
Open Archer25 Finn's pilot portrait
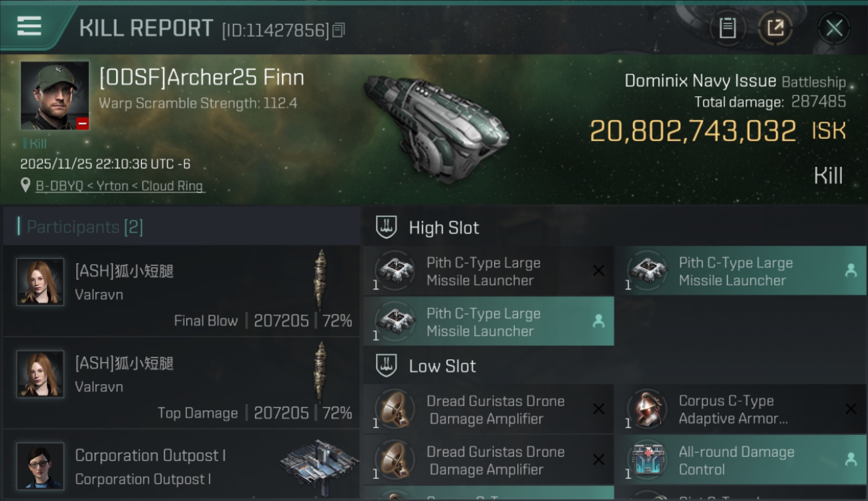55,96
